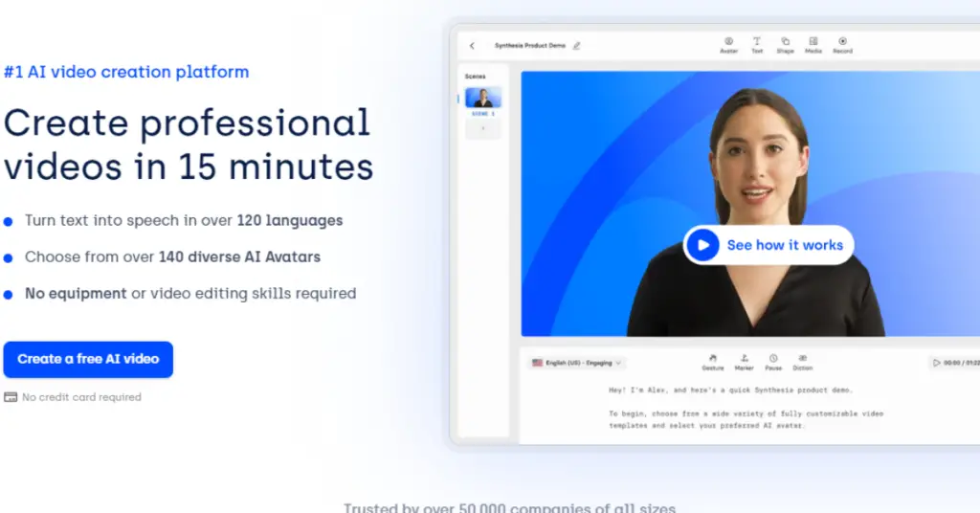Click the pencil icon beside Synthesia Product Demo
The width and height of the screenshot is (980, 513).
[x=577, y=46]
